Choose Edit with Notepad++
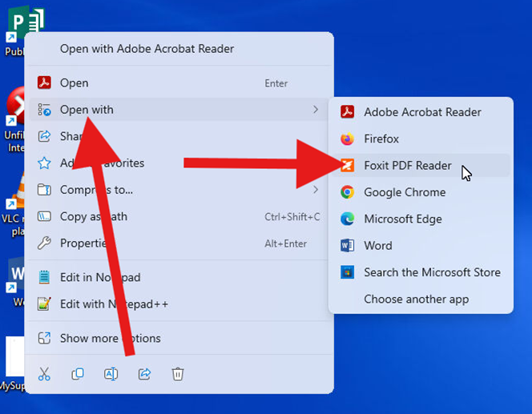This screenshot has width=532, height=414. click(x=114, y=304)
